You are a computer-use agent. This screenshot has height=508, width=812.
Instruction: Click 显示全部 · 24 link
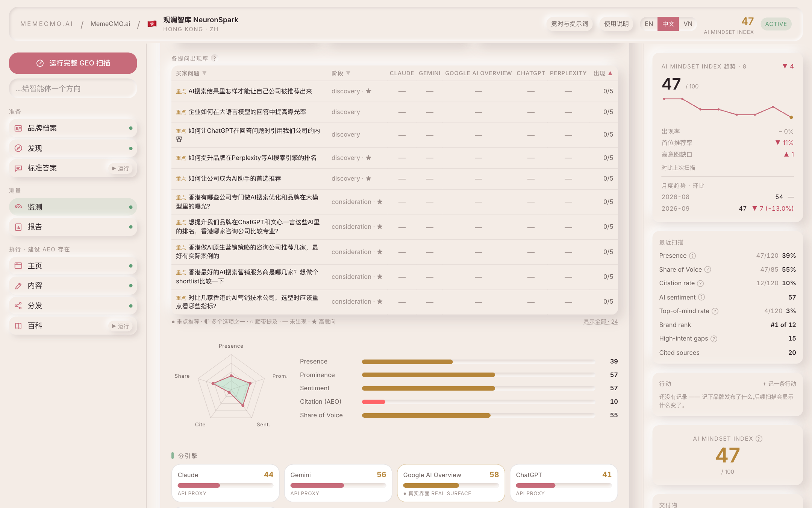click(601, 322)
